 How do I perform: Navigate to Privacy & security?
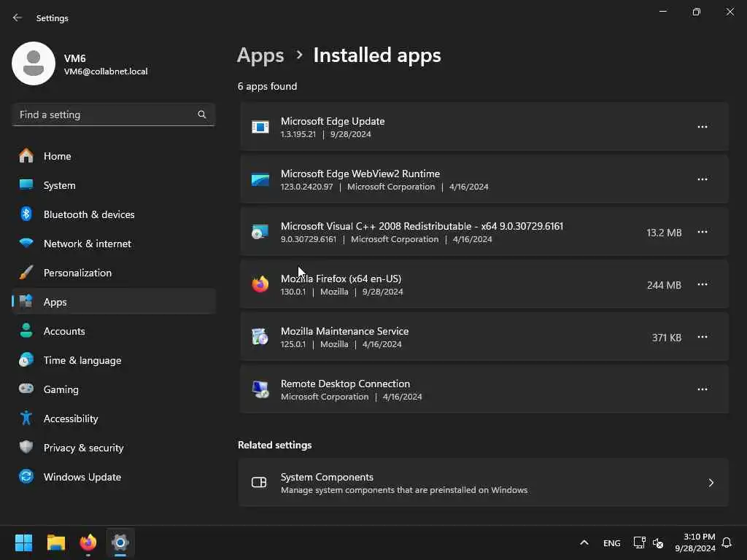(x=83, y=448)
